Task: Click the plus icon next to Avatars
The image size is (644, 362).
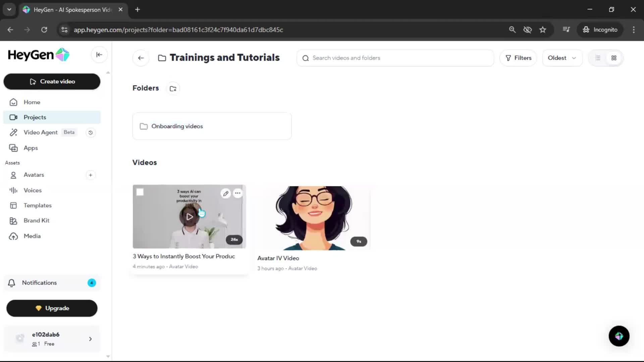Action: pyautogui.click(x=91, y=175)
